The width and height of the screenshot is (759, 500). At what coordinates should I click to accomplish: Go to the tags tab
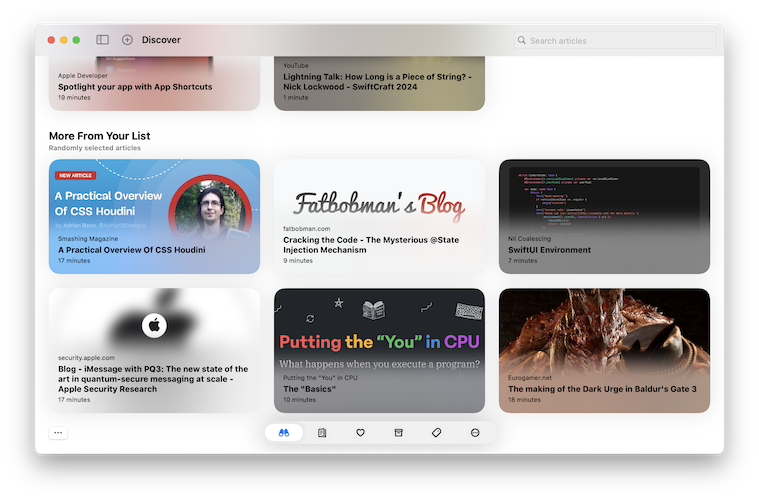click(437, 433)
